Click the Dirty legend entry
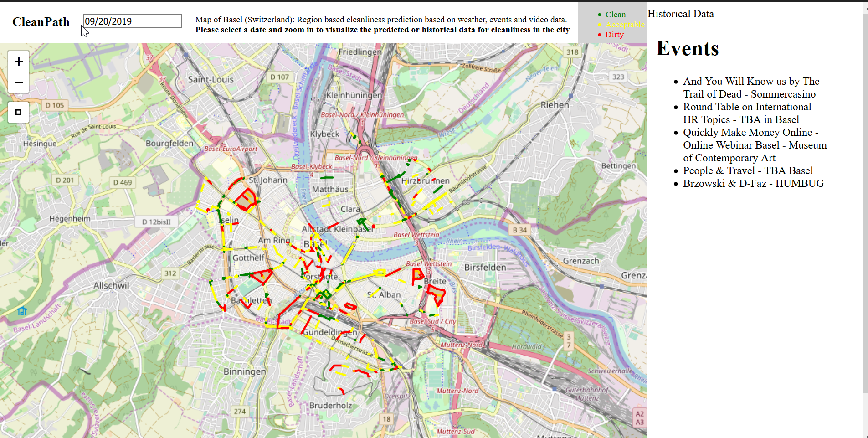Screen dimensions: 868x438 tap(614, 35)
